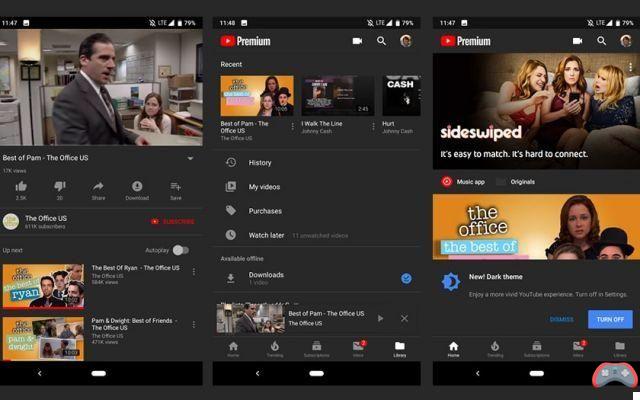
Task: Tap the YouTube Premium logo on the Library screen
Action: click(245, 41)
